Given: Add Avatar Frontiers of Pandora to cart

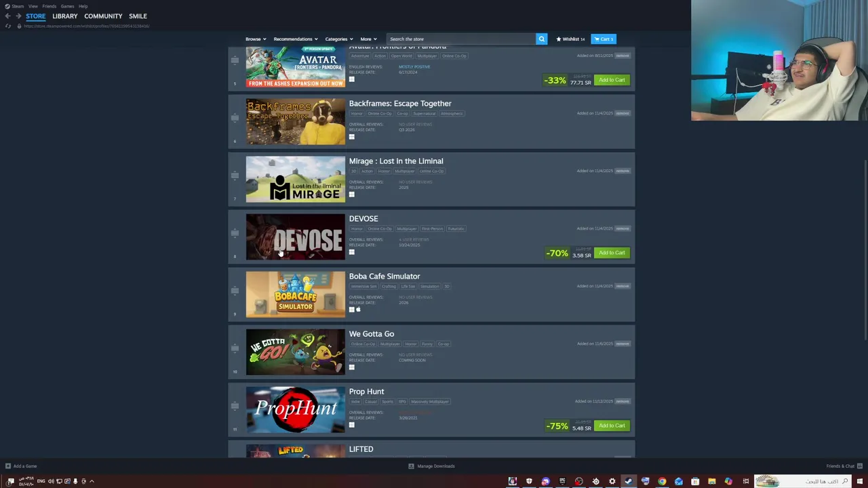Looking at the screenshot, I should (x=612, y=80).
